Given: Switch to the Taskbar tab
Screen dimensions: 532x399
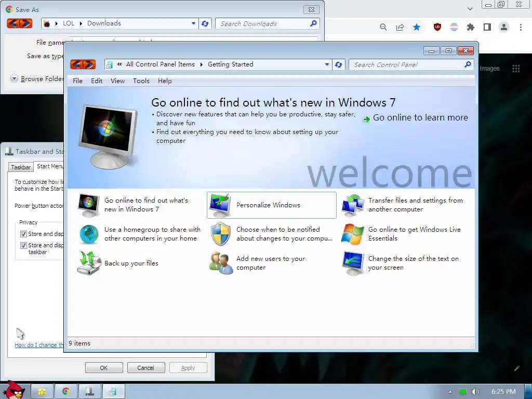Looking at the screenshot, I should [x=21, y=167].
